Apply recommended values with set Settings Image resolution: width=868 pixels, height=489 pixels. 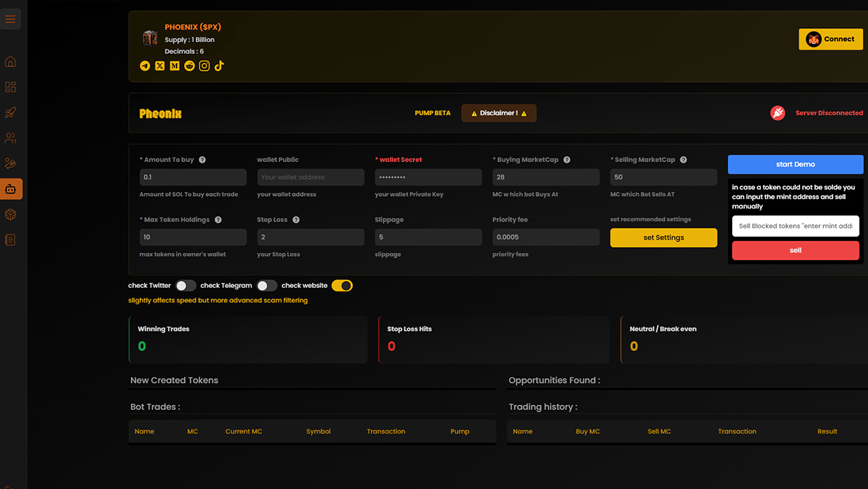663,237
